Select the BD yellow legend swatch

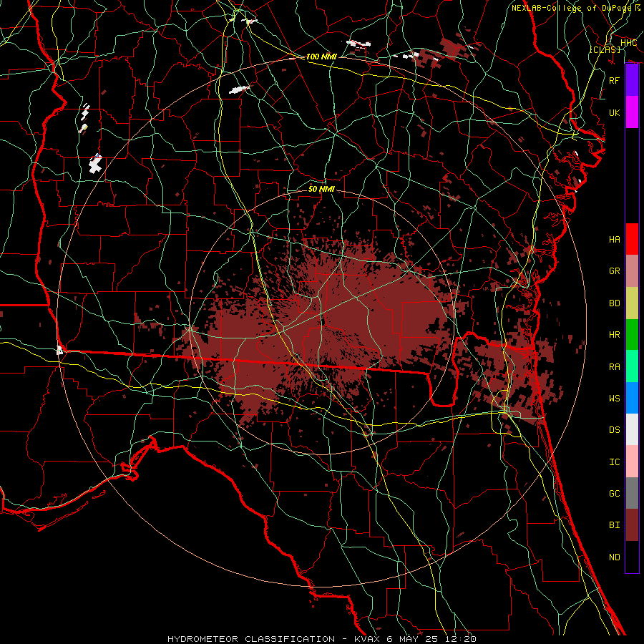click(632, 303)
